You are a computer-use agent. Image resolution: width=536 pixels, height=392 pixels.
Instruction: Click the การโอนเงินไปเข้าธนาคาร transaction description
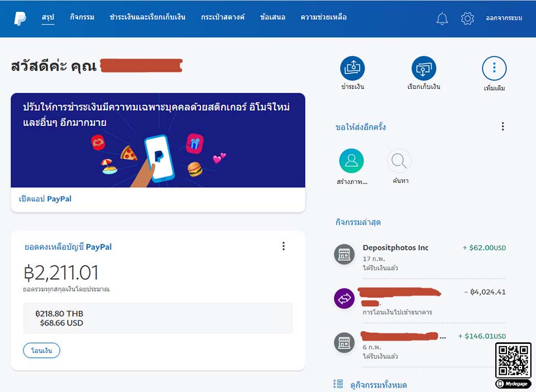397,312
